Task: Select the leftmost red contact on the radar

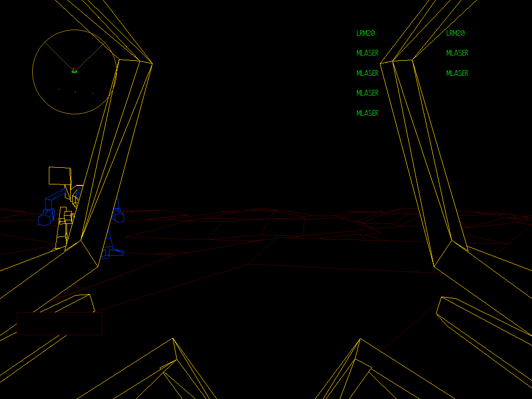Action: pyautogui.click(x=59, y=89)
